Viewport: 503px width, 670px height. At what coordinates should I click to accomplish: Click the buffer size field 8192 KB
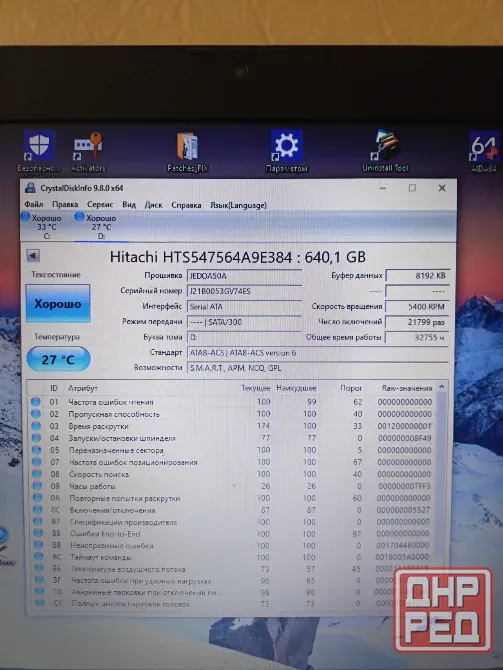coord(417,276)
